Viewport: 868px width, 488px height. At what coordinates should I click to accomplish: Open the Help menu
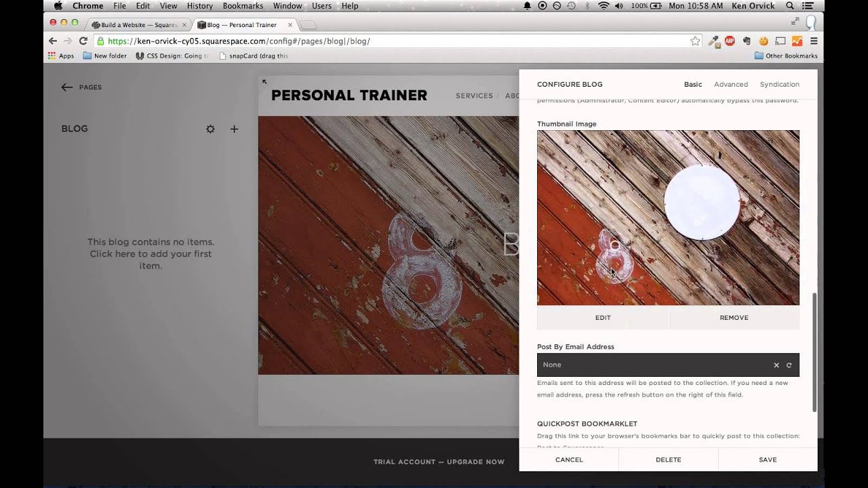pos(350,5)
